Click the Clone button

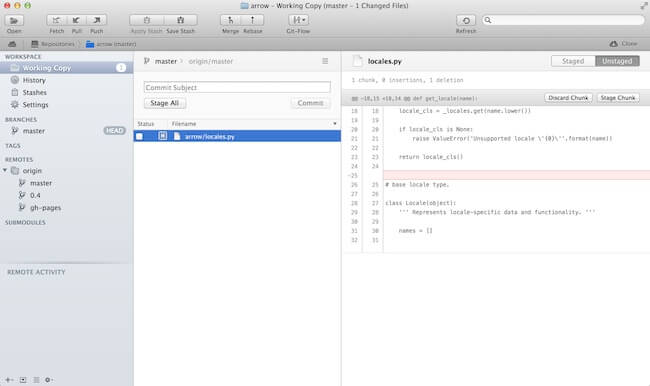pos(623,44)
